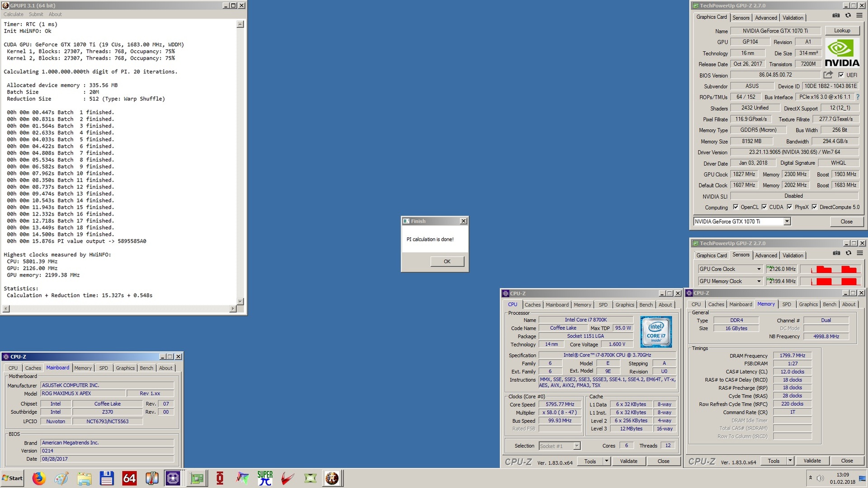
Task: Open GPU Core Clock sensor dropdown
Action: [x=759, y=269]
